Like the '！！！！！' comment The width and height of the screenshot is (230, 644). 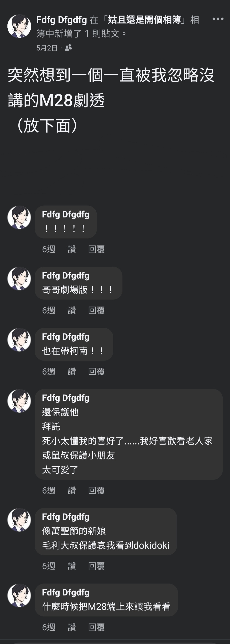click(x=72, y=249)
